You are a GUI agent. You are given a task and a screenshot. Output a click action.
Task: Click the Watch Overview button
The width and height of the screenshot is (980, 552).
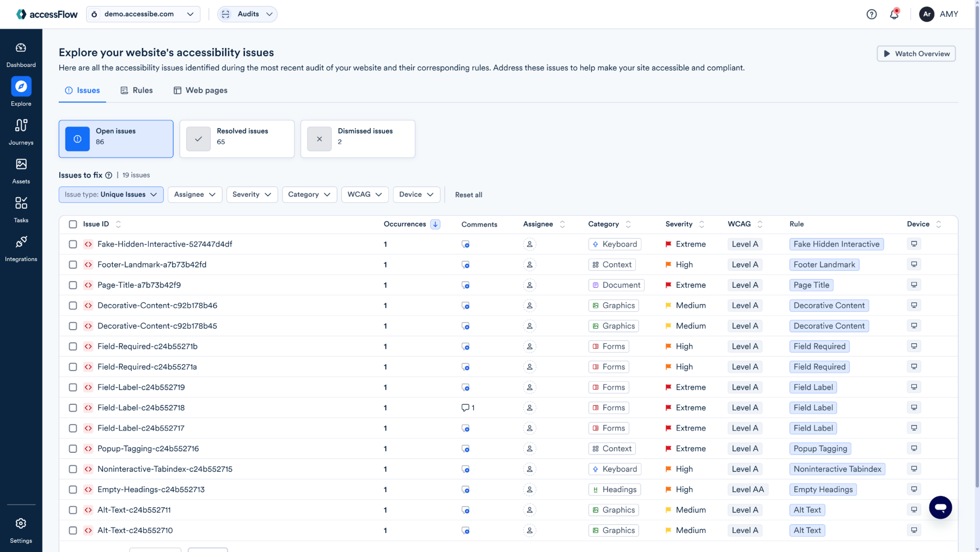coord(916,54)
